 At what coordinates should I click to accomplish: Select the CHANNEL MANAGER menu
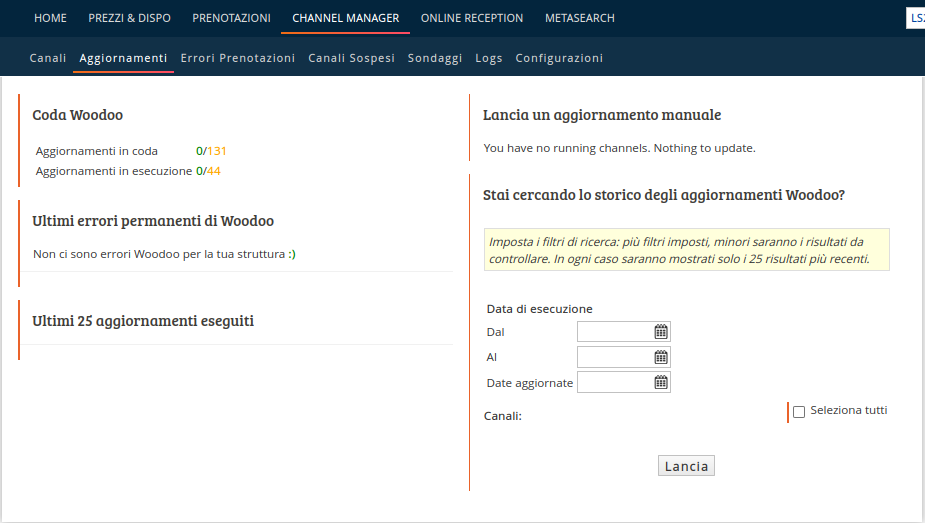[x=346, y=18]
